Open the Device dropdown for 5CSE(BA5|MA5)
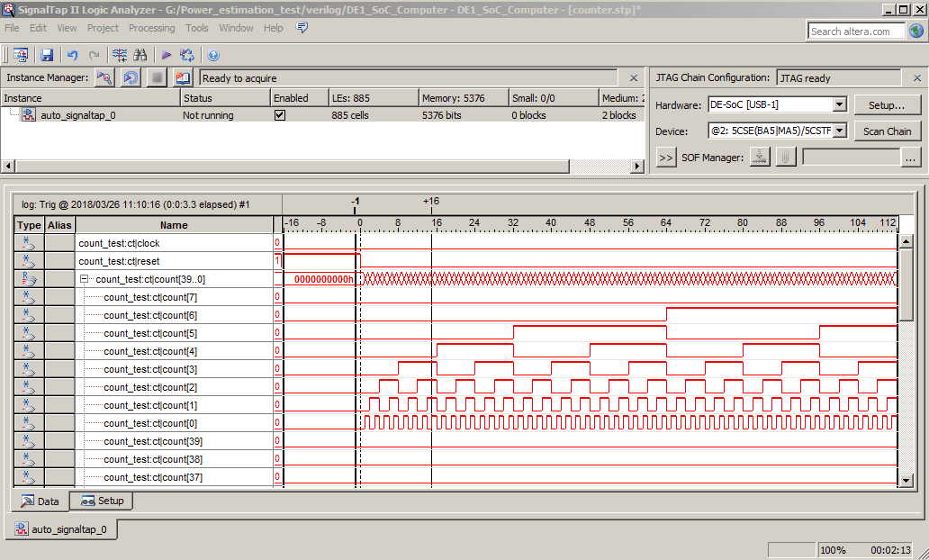Viewport: 929px width, 560px height. tap(839, 130)
